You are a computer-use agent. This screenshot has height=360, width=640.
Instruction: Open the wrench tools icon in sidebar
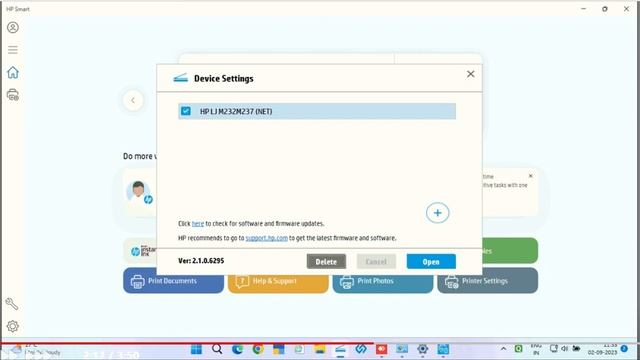click(12, 304)
